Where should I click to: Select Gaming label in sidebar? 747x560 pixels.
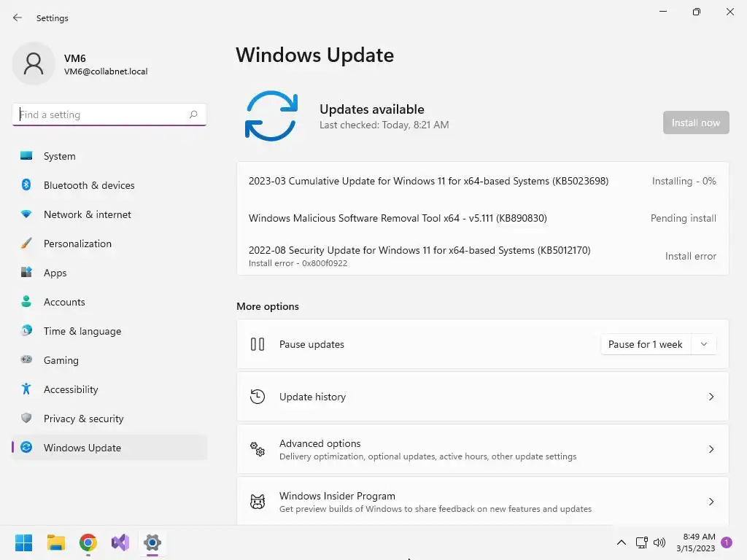click(x=61, y=360)
